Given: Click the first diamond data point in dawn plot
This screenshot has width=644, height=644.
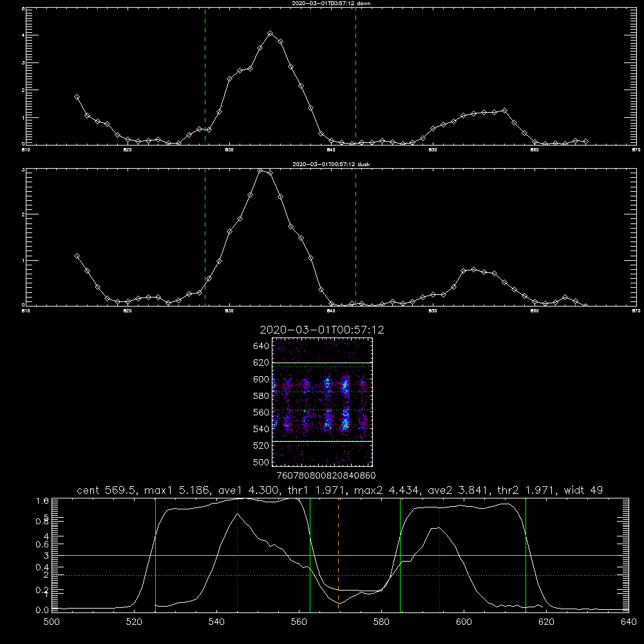Looking at the screenshot, I should tap(77, 97).
